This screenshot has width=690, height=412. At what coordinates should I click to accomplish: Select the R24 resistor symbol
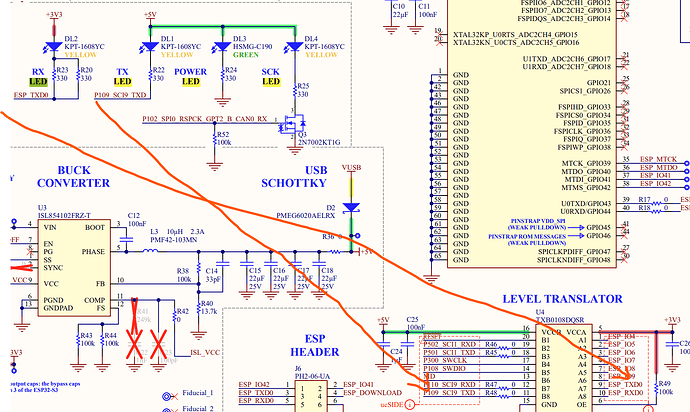[x=223, y=75]
